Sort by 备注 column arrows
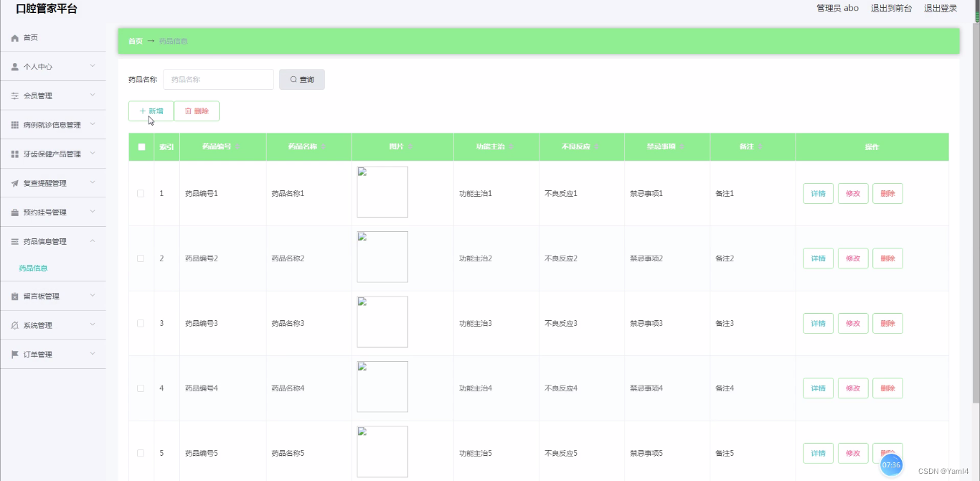Image resolution: width=980 pixels, height=481 pixels. (760, 146)
